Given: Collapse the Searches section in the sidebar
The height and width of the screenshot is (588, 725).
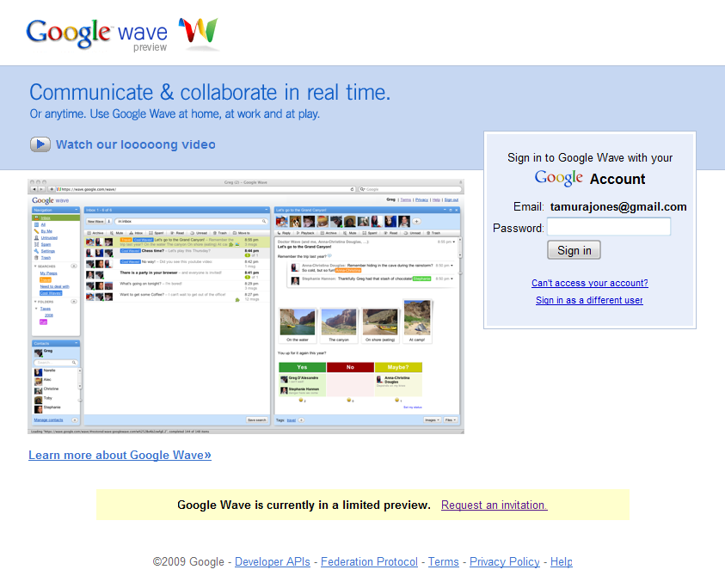Looking at the screenshot, I should 35,266.
